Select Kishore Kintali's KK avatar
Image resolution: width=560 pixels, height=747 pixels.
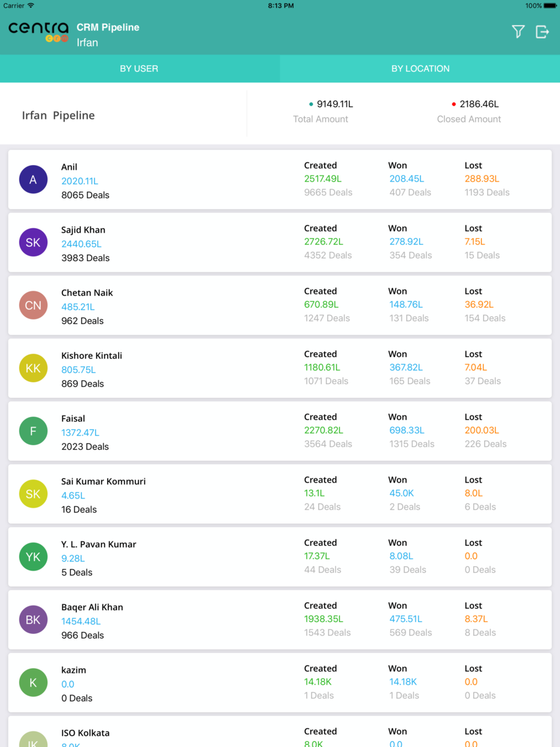pyautogui.click(x=34, y=368)
